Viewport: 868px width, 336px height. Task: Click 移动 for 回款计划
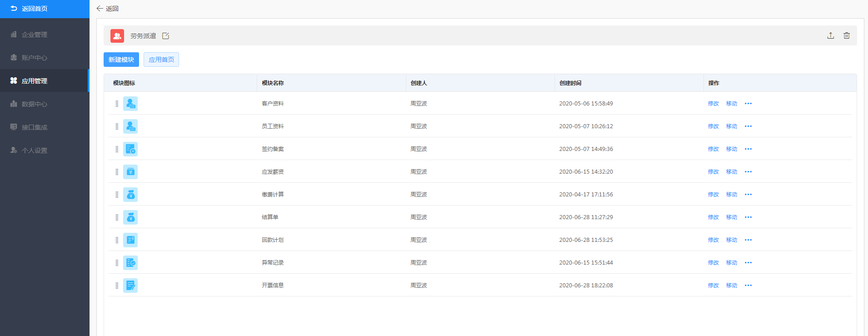(x=732, y=240)
